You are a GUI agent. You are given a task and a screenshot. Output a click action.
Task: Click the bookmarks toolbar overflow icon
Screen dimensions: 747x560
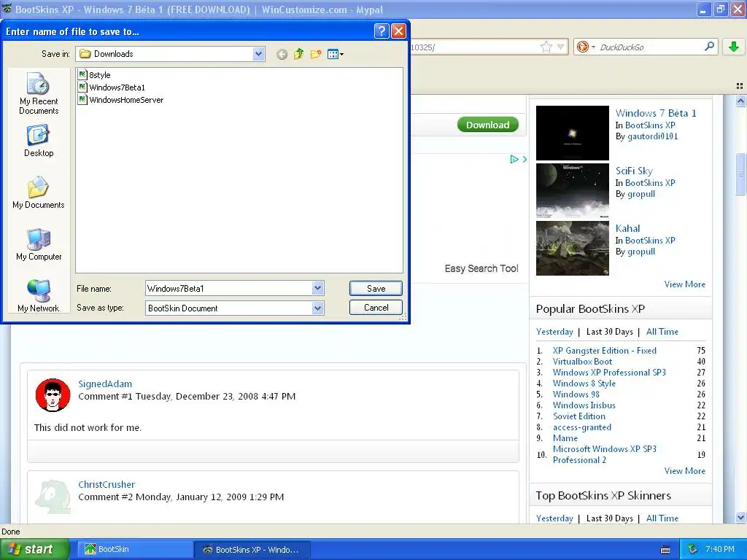[740, 86]
